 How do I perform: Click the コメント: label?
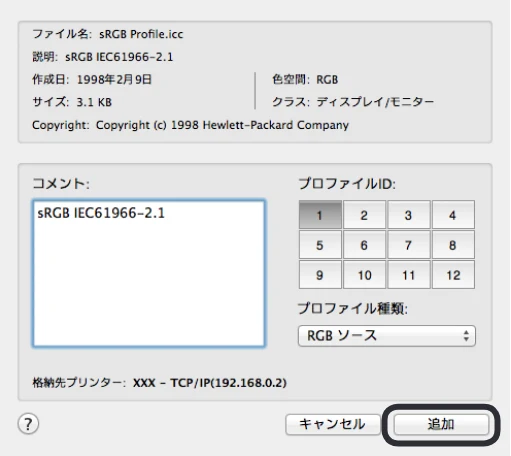point(61,184)
